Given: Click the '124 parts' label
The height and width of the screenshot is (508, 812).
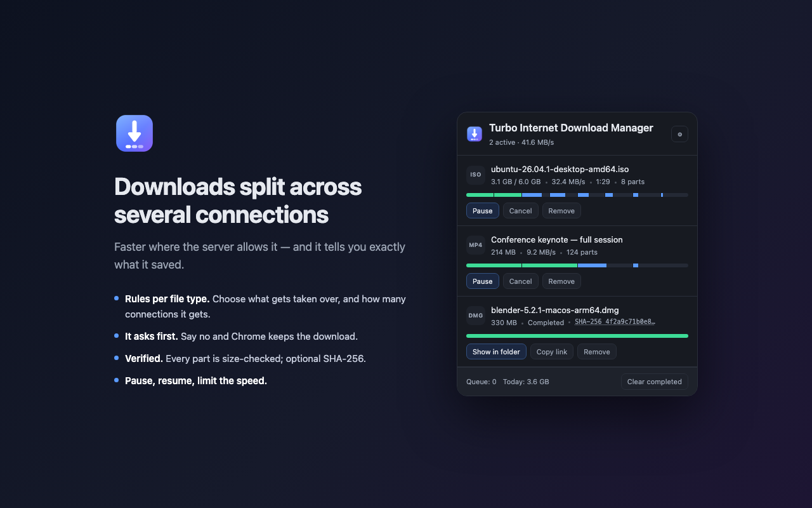Looking at the screenshot, I should (x=582, y=252).
